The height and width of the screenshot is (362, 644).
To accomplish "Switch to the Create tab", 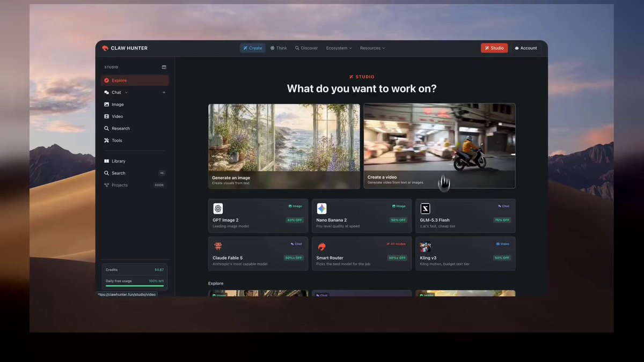I will tap(253, 48).
